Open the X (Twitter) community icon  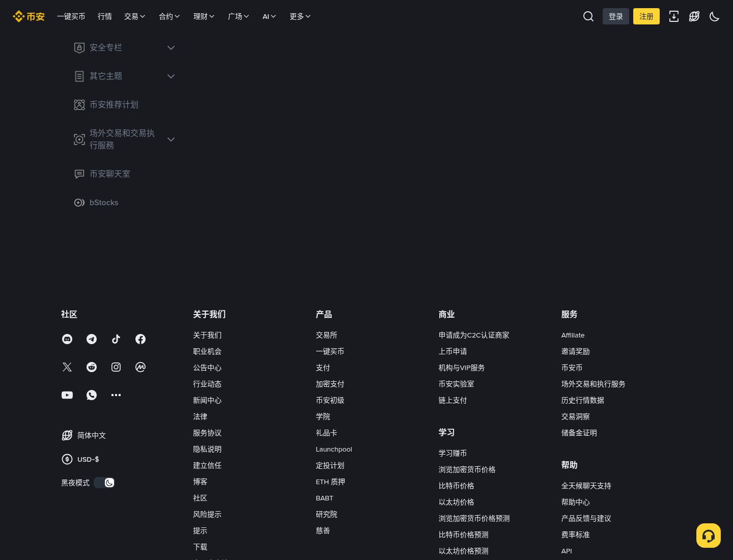(67, 367)
